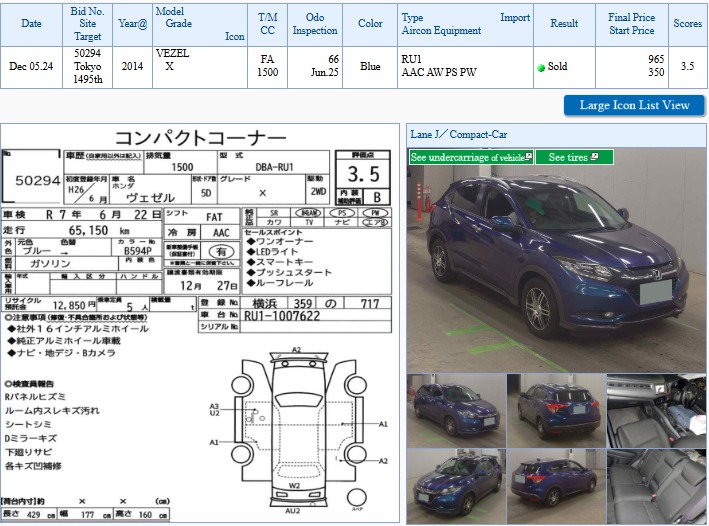Click the B594P color code
Image resolution: width=709 pixels, height=526 pixels.
[137, 251]
